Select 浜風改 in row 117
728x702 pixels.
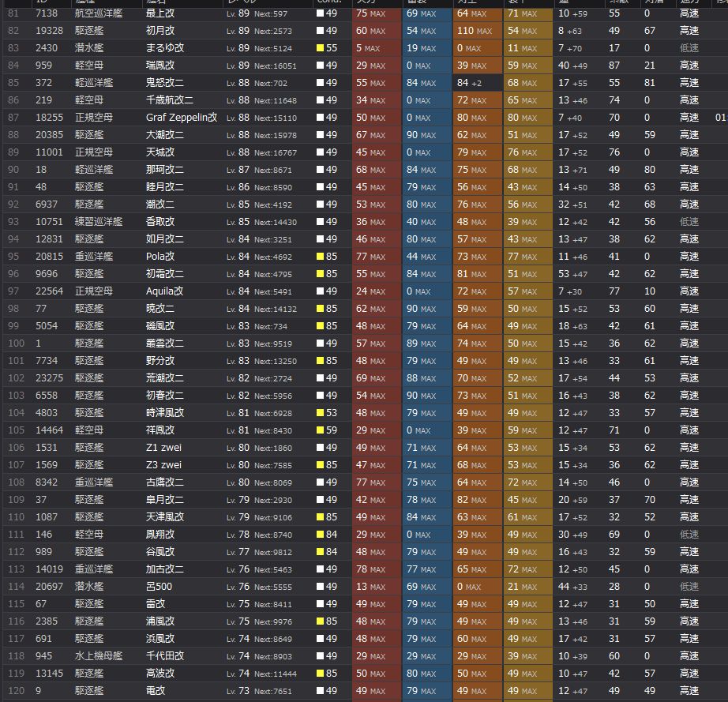point(160,638)
